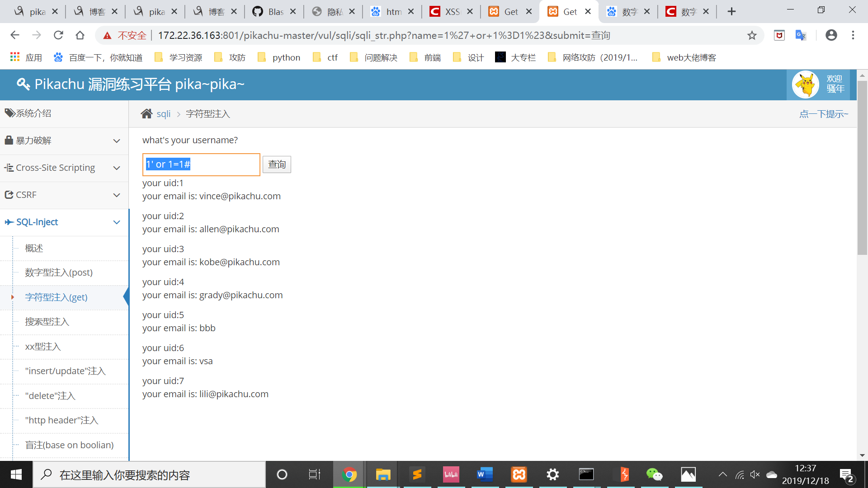Click the speaker volume tray icon
This screenshot has height=488, width=868.
[755, 474]
